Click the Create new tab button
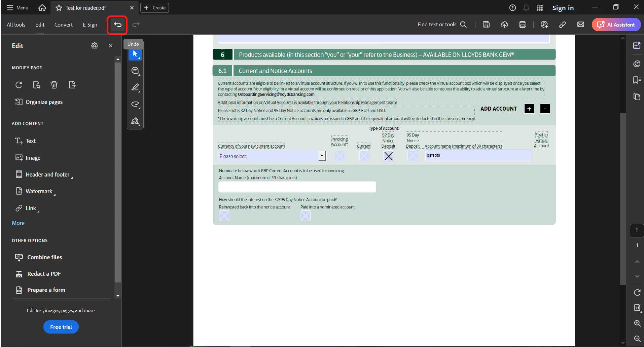644x347 pixels. pos(155,8)
